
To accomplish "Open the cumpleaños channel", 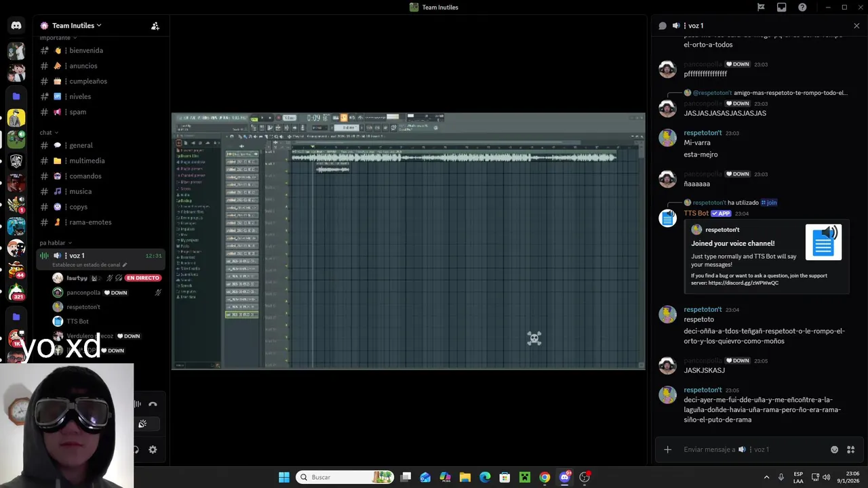I will tap(102, 81).
